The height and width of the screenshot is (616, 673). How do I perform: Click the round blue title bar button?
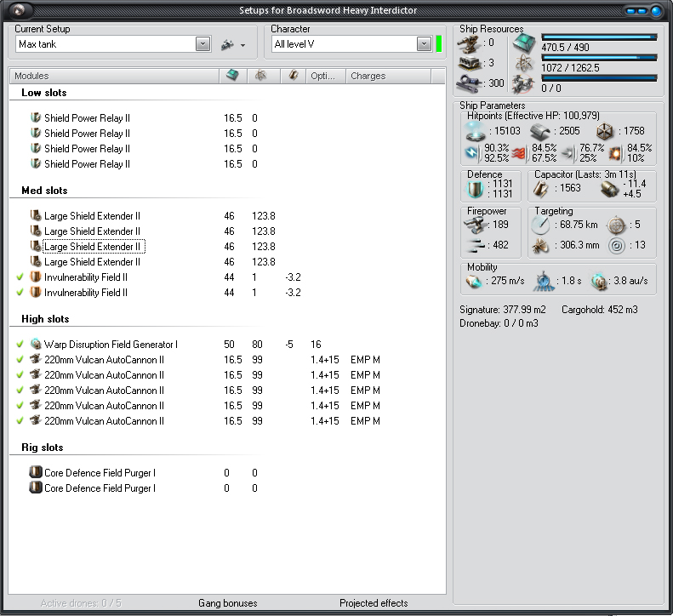tap(655, 11)
